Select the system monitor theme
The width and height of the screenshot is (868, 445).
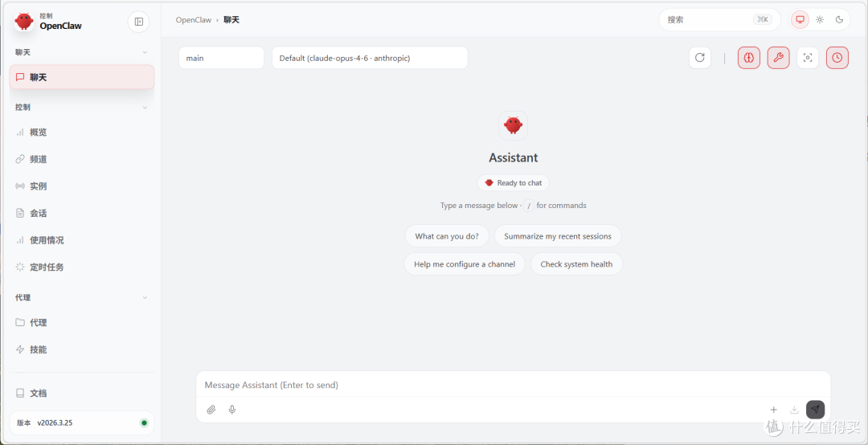point(800,19)
